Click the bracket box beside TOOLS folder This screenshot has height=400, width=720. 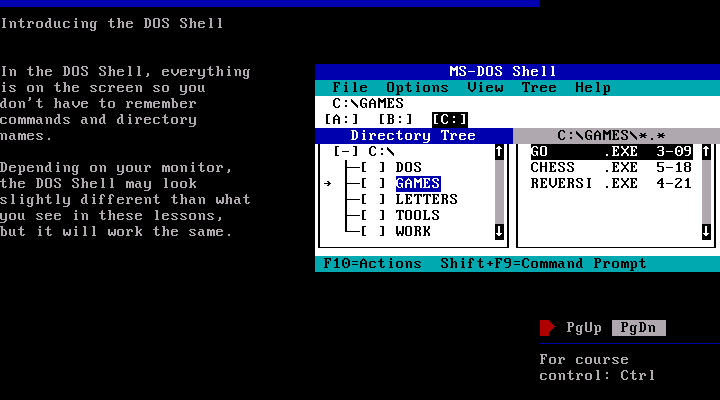(373, 215)
